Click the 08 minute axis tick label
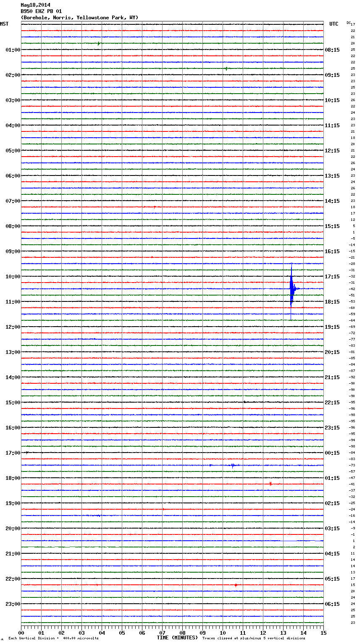This screenshot has width=357, height=644. tap(182, 633)
